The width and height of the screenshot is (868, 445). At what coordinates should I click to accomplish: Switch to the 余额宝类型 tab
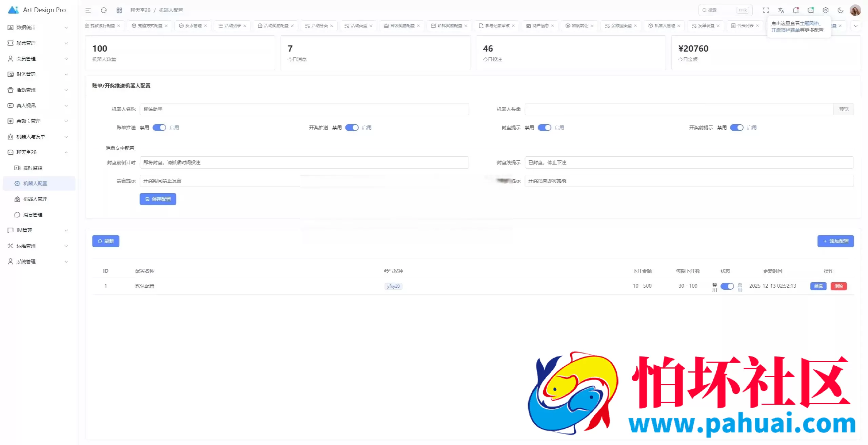[x=621, y=26]
